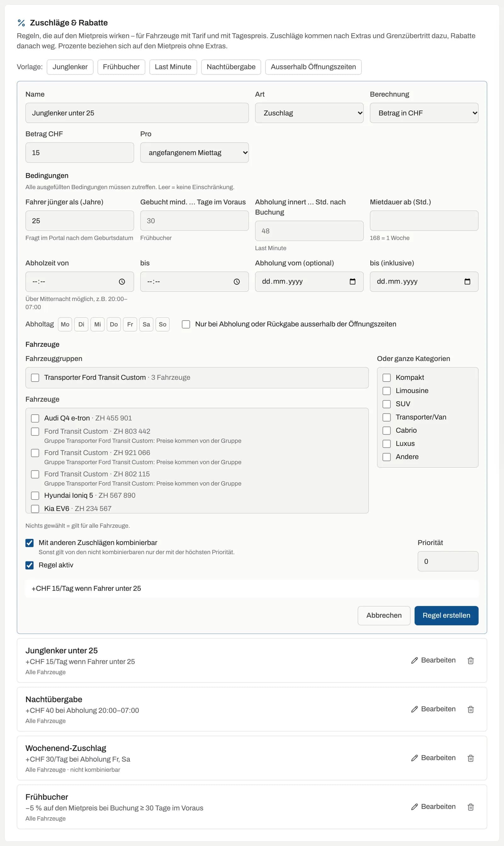Check the Transporter/Van category

tap(387, 418)
